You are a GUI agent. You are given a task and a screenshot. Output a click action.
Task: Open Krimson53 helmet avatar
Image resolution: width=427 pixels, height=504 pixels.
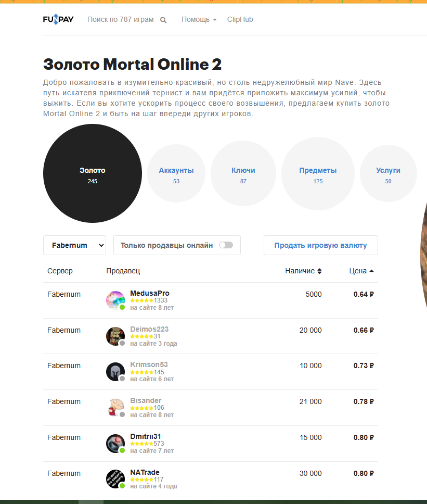[115, 372]
